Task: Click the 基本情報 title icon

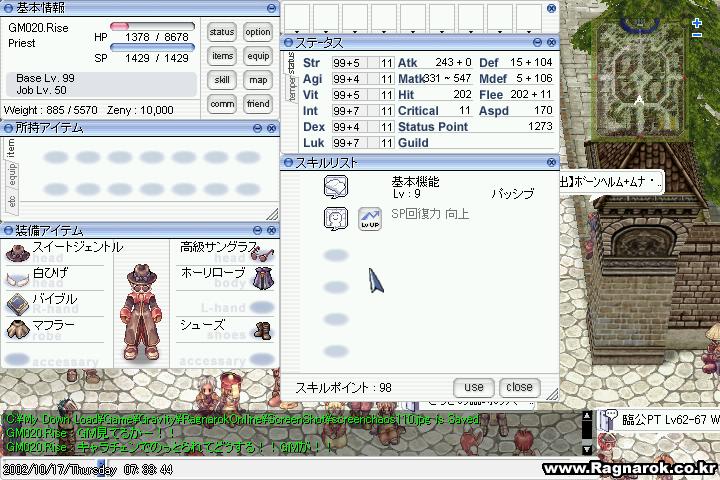Action: pyautogui.click(x=8, y=8)
